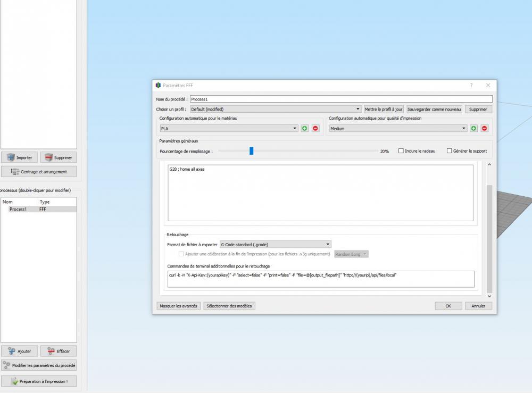Click Centrage et arrangement
532x393 pixels.
coord(39,172)
